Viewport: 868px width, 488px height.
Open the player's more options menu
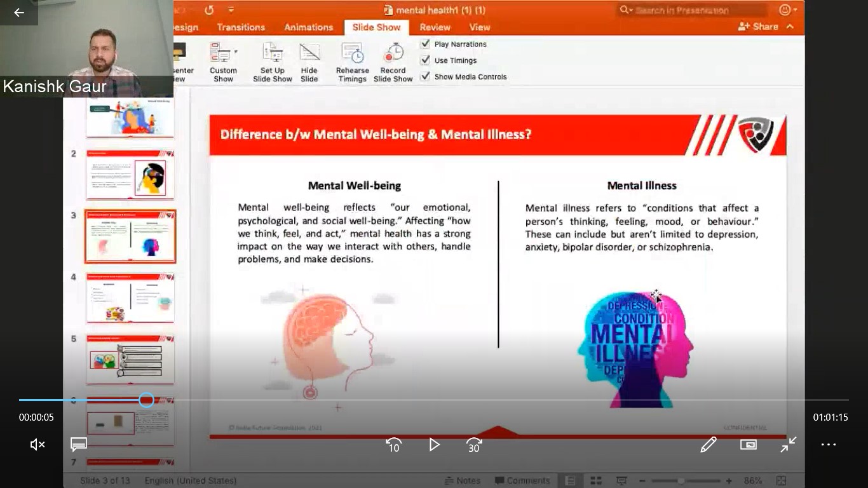tap(829, 445)
